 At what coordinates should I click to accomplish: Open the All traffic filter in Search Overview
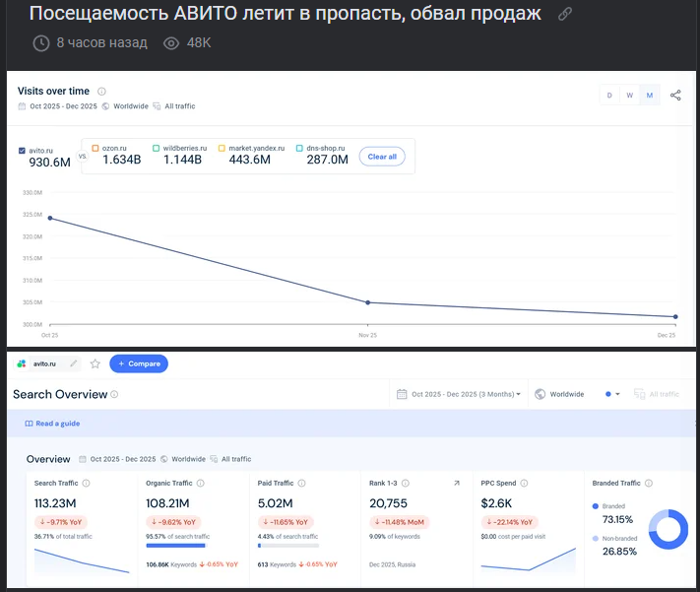click(x=657, y=394)
